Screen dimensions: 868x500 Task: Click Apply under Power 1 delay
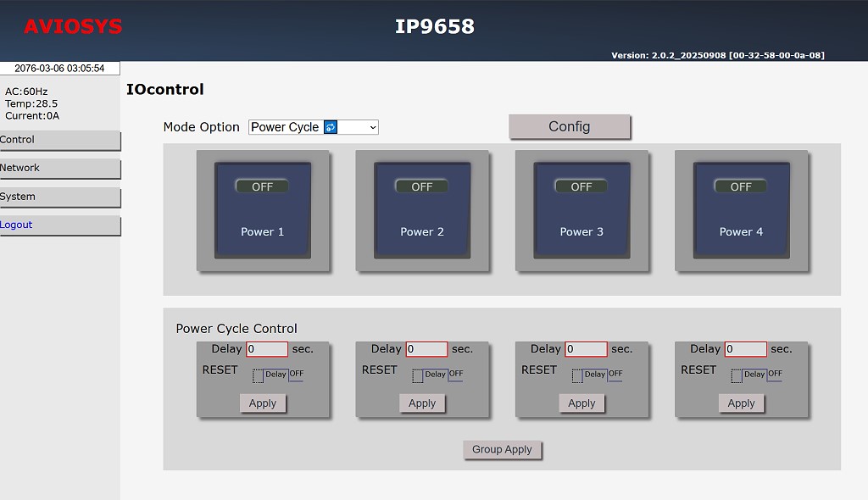pyautogui.click(x=262, y=403)
